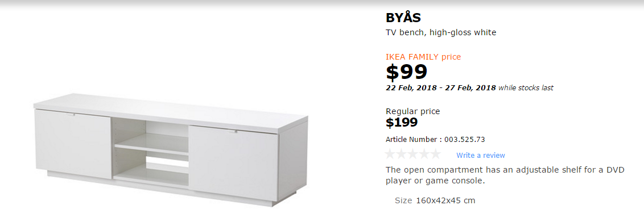This screenshot has height=222, width=644.
Task: Click the BYÅS product title
Action: (403, 18)
